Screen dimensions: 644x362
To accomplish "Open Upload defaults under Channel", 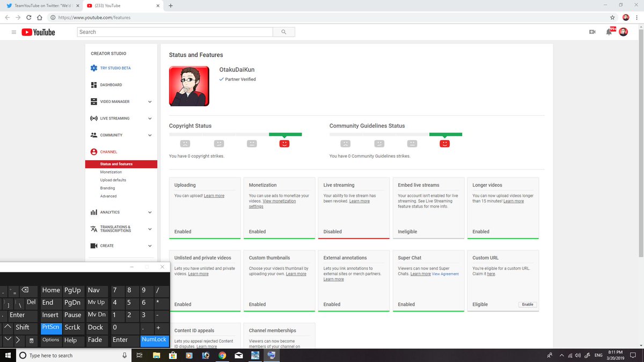I will [113, 180].
